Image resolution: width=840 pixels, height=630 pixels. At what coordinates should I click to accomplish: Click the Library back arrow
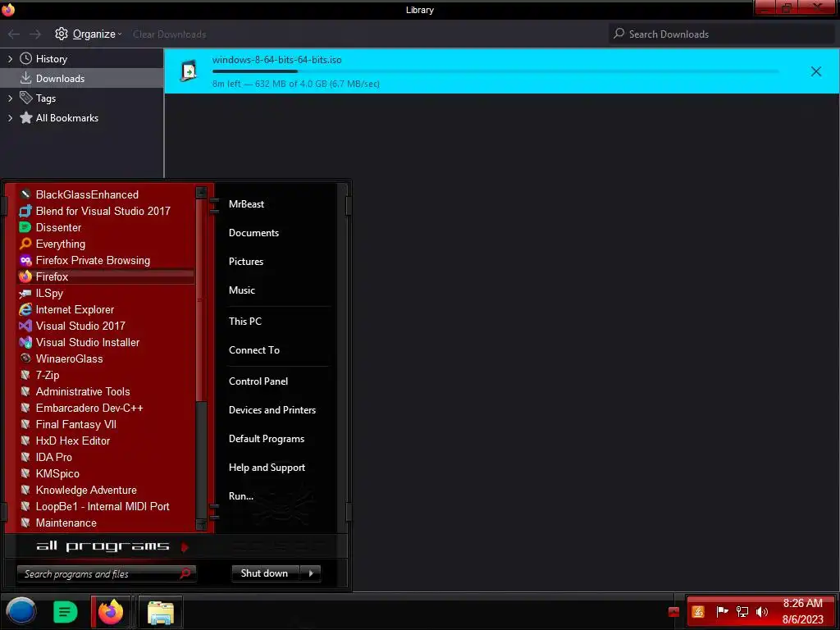(x=14, y=34)
